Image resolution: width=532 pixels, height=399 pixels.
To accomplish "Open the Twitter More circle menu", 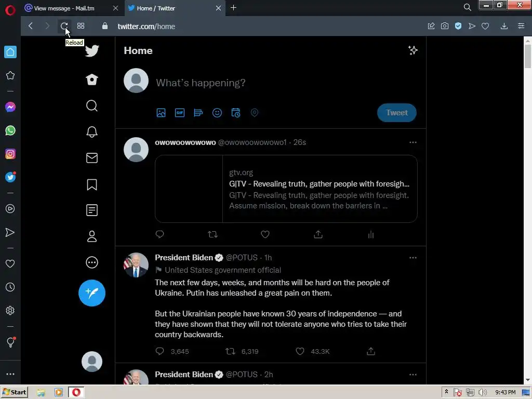I will (92, 262).
